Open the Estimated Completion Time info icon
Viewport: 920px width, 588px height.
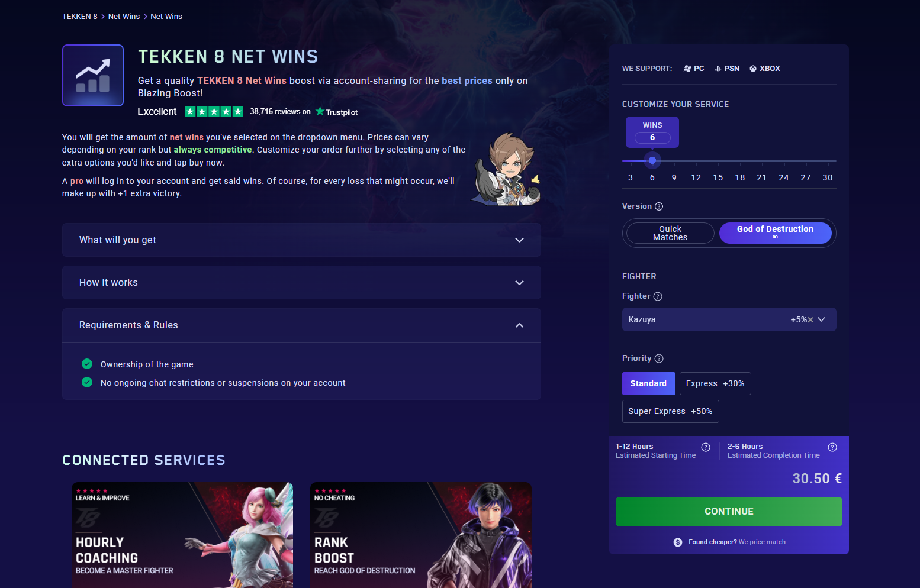pyautogui.click(x=832, y=447)
